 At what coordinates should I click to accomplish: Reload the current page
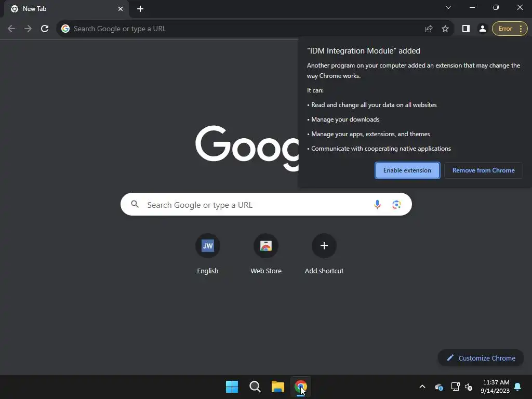tap(45, 29)
